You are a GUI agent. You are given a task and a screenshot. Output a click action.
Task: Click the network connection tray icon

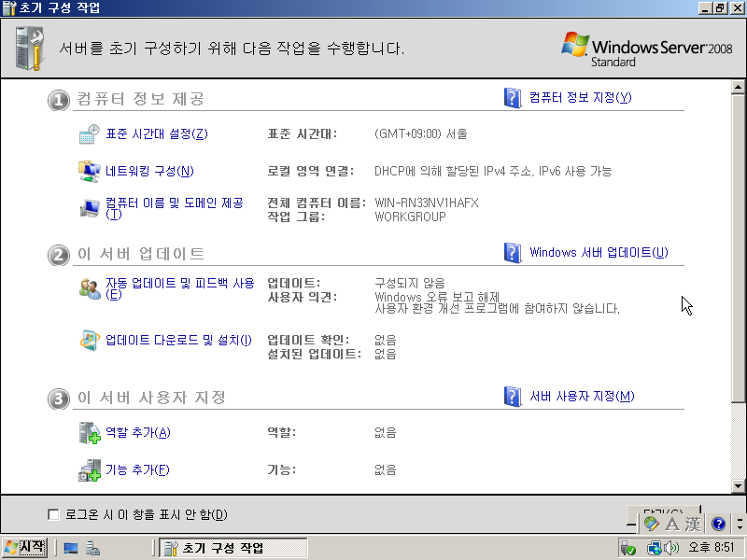tap(655, 549)
